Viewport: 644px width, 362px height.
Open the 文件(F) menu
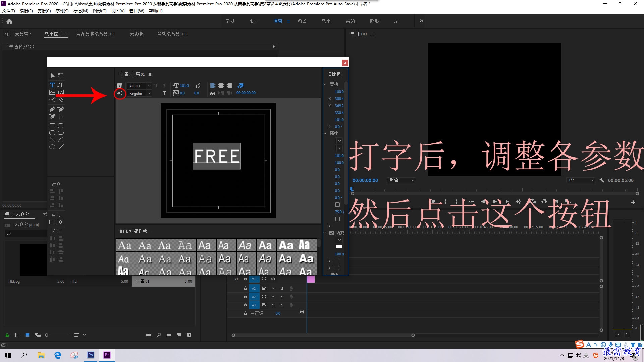coord(9,11)
